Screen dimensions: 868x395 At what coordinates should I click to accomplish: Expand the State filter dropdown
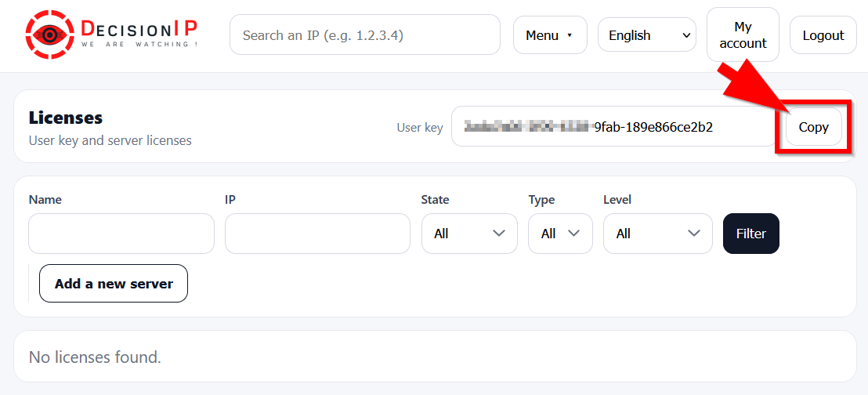(469, 234)
